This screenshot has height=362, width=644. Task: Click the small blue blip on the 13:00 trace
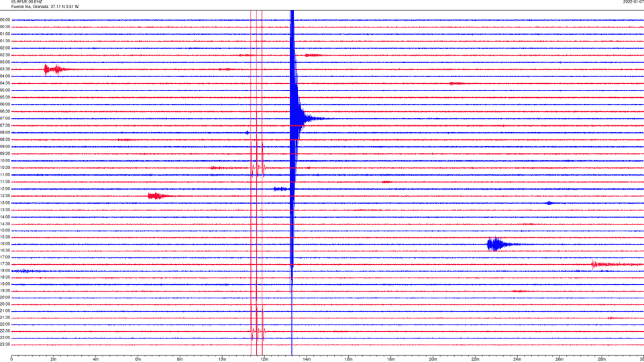[x=549, y=202]
